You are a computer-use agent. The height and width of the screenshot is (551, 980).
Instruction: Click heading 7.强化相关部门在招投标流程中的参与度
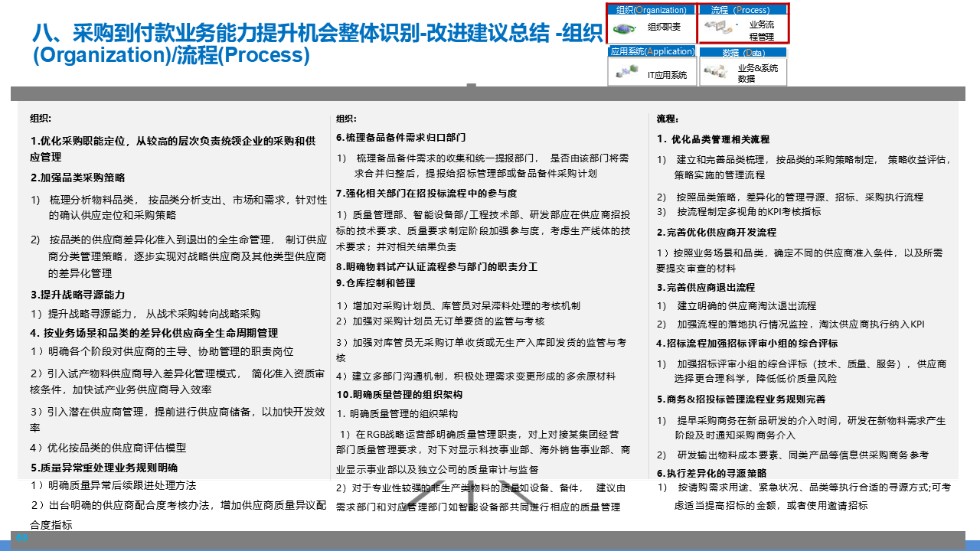(x=426, y=193)
